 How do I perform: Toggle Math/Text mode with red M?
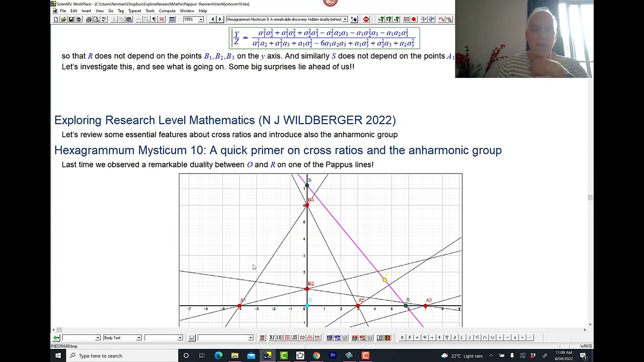click(162, 19)
